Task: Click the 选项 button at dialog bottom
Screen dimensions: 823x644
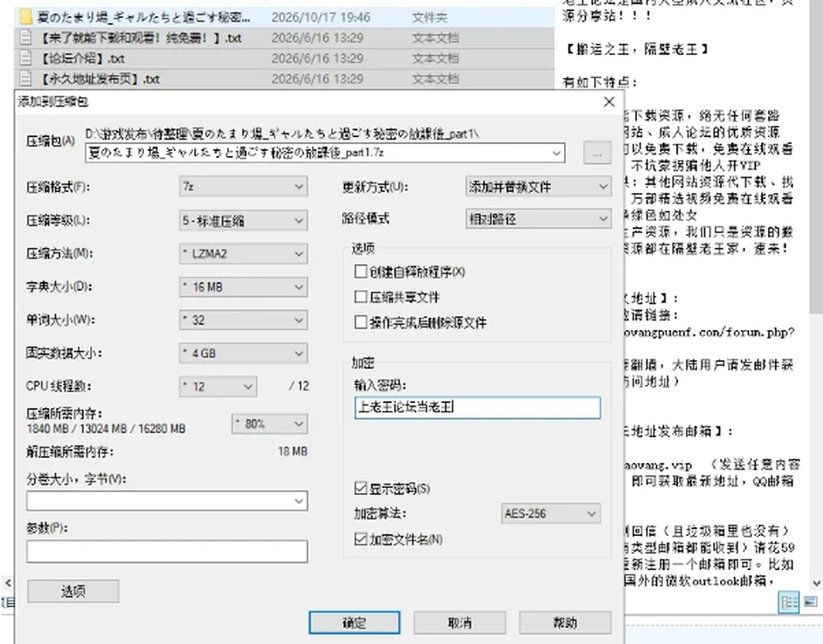Action: [x=73, y=591]
